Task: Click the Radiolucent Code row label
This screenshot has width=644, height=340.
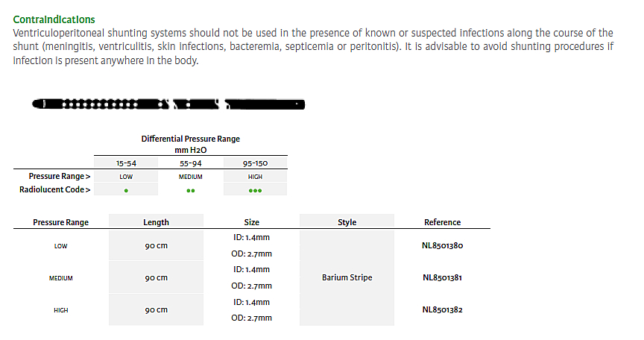Action: point(54,189)
